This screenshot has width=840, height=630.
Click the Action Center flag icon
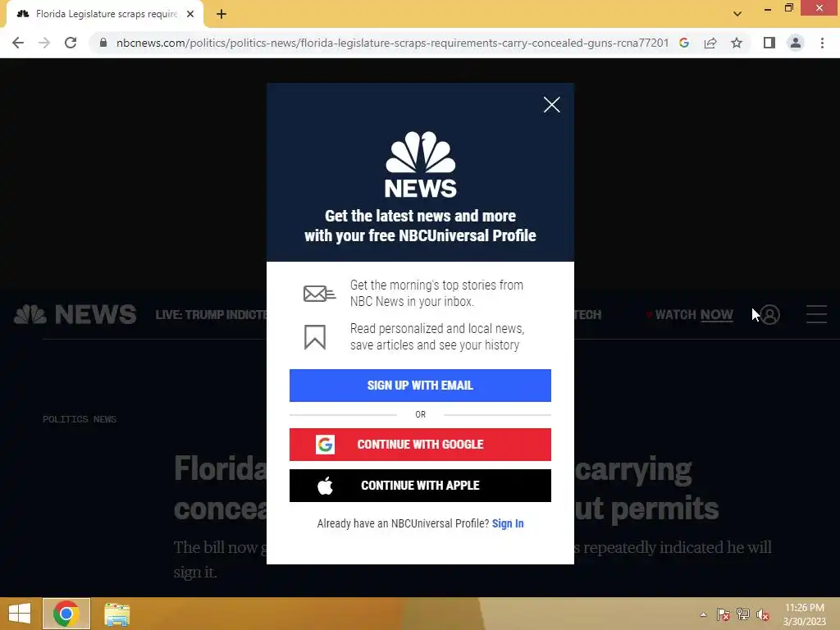724,614
